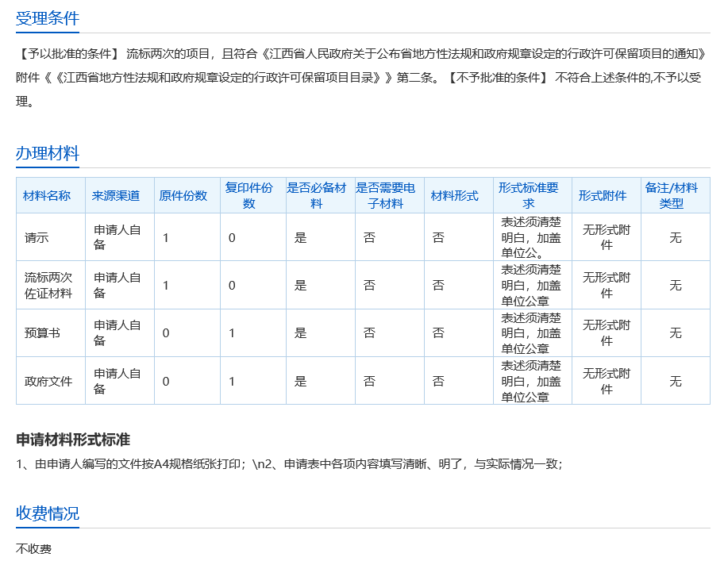The image size is (728, 561).
Task: Click the 受理条件 section heading
Action: 48,19
